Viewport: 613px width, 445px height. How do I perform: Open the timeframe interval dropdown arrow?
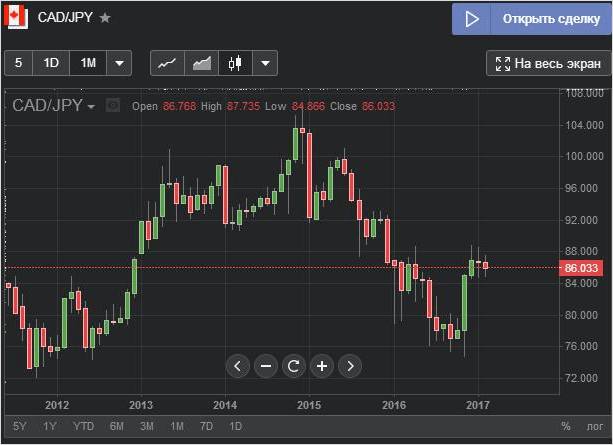tap(120, 63)
